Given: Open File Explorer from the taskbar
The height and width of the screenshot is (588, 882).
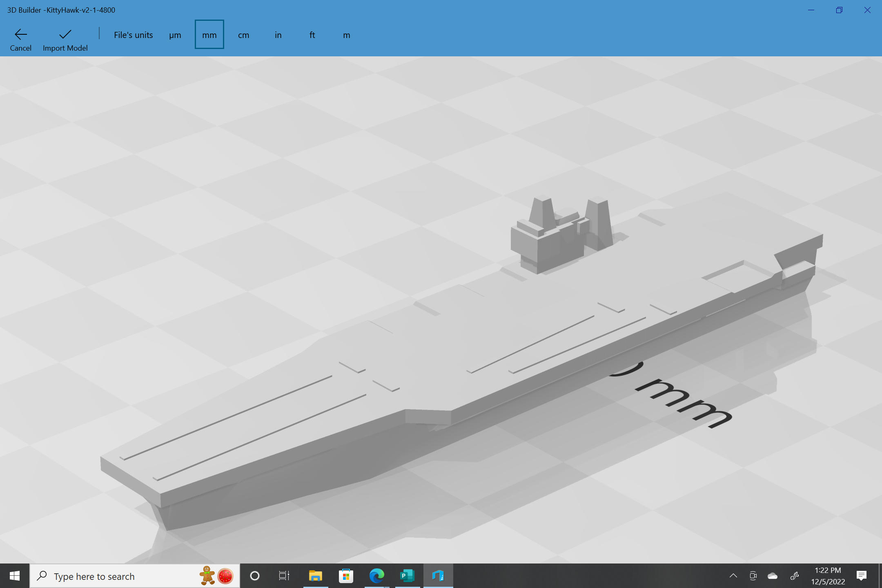Looking at the screenshot, I should (315, 576).
